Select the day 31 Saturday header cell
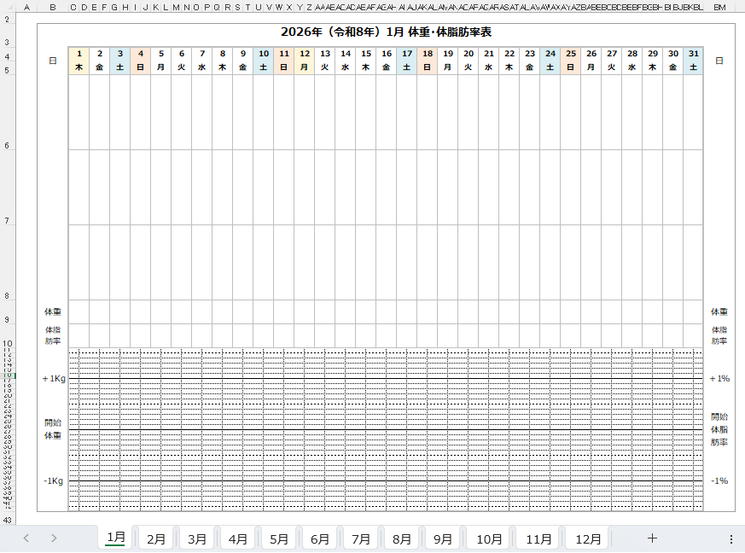Screen dimensions: 745x553 tap(694, 60)
